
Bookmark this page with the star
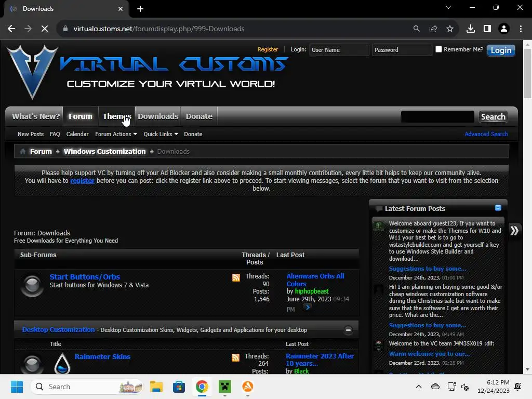[x=450, y=29]
